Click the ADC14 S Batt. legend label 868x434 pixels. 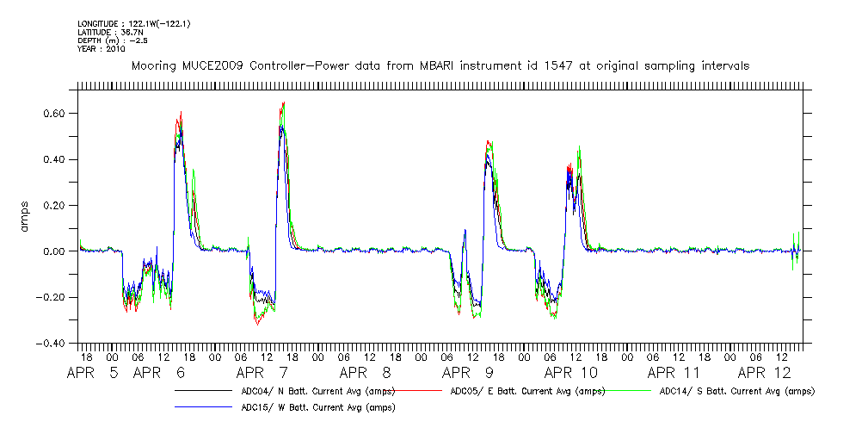pyautogui.click(x=737, y=391)
